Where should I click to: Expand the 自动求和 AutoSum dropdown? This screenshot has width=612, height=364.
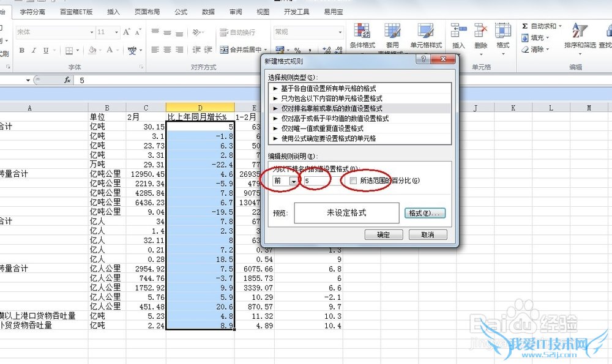(x=560, y=26)
